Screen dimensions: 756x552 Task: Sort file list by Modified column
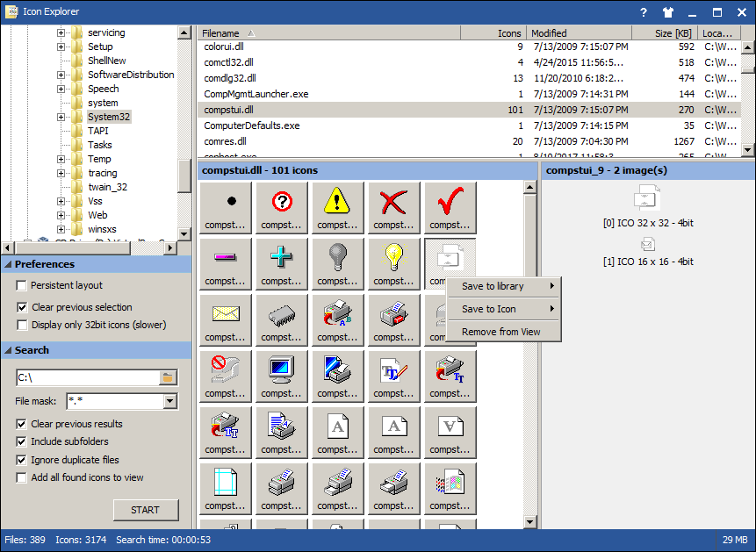pos(580,33)
